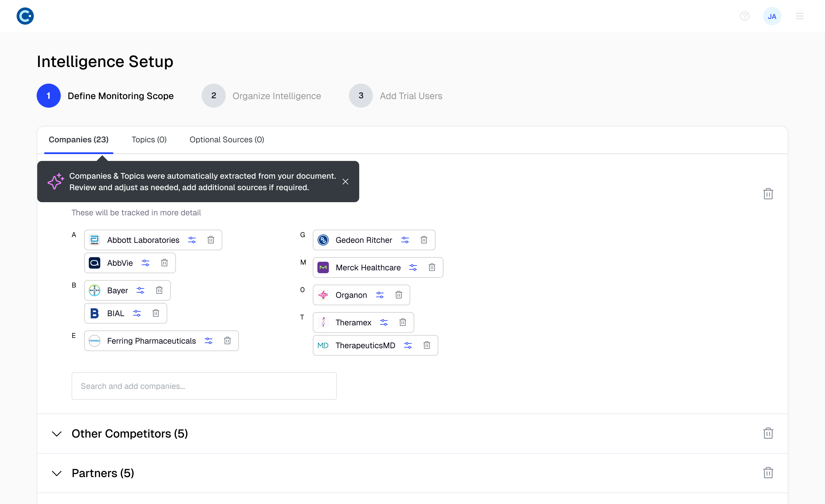The image size is (825, 504).
Task: Delete the Other Competitors section
Action: click(768, 433)
